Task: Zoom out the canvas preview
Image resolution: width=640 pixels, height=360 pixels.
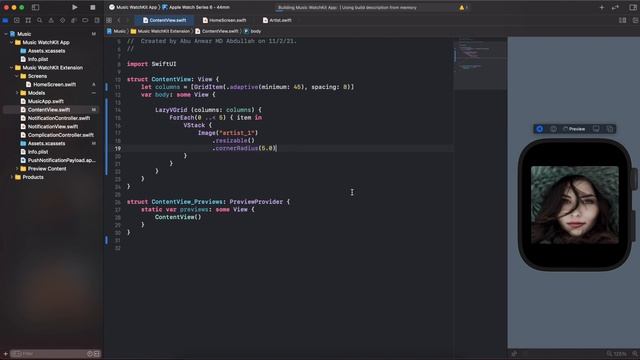Action: click(x=609, y=353)
